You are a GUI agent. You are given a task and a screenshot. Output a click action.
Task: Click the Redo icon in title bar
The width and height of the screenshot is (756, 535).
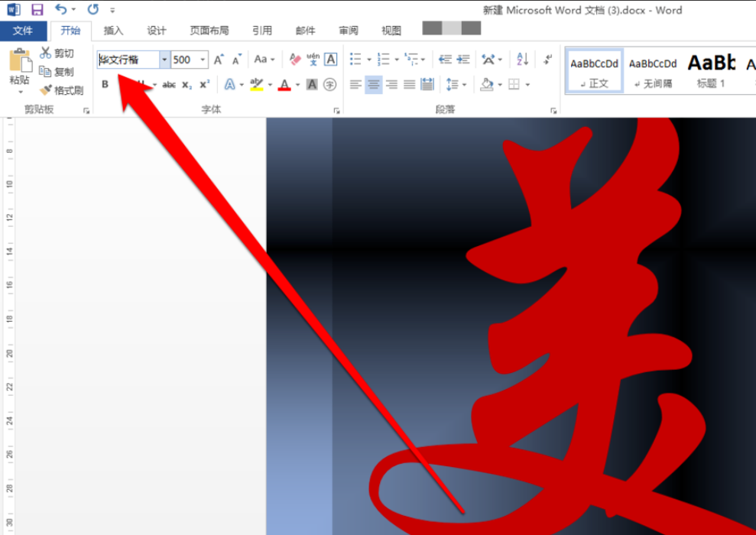coord(93,9)
